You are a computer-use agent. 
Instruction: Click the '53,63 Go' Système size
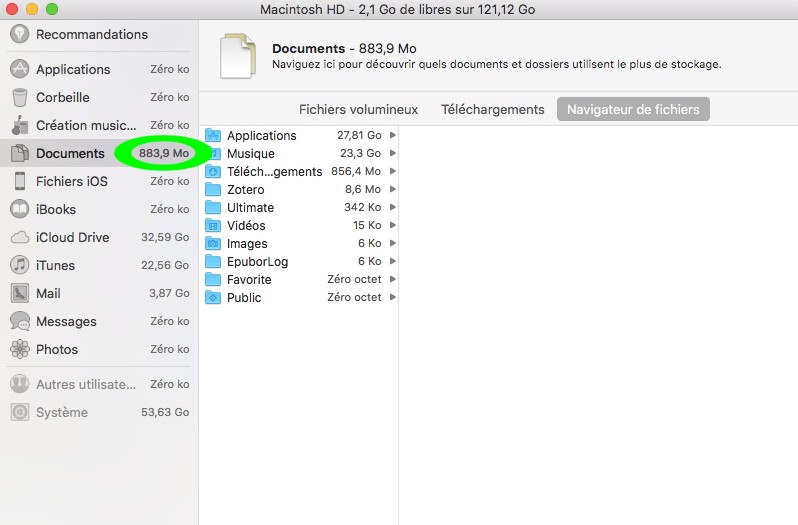165,412
